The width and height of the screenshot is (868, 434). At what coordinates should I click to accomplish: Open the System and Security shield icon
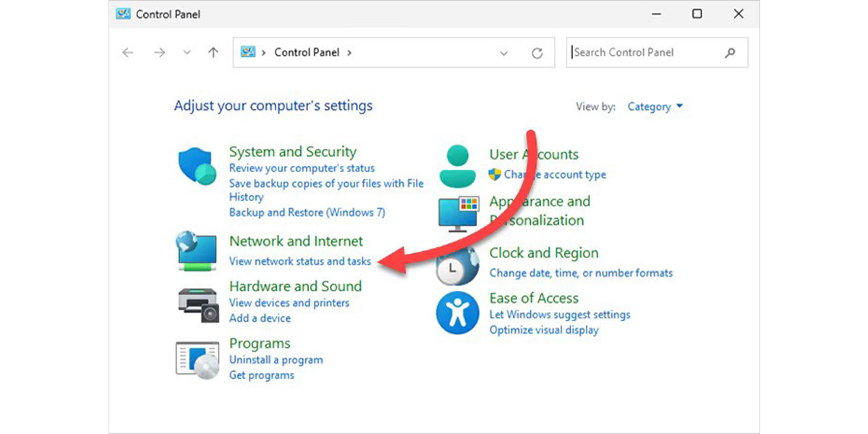point(197,167)
